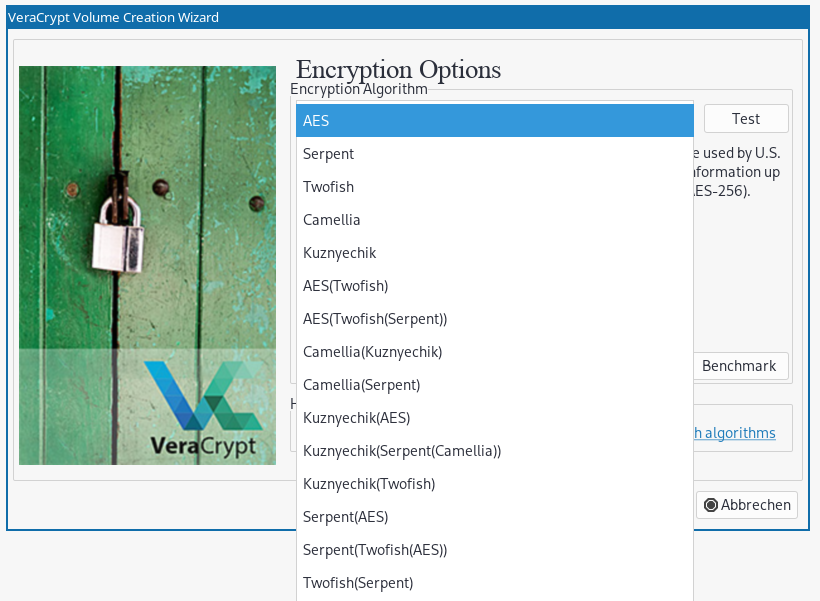Select AES from the algorithm list

click(x=495, y=120)
